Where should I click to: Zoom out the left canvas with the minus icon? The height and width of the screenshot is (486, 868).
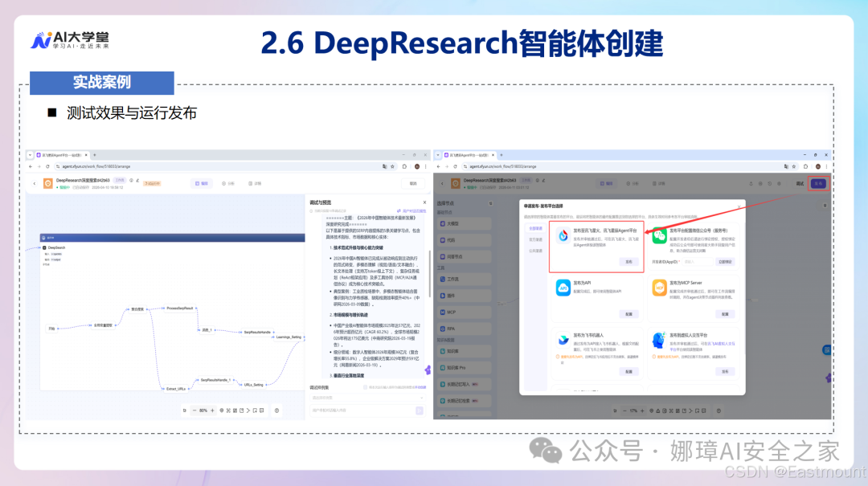(x=194, y=410)
